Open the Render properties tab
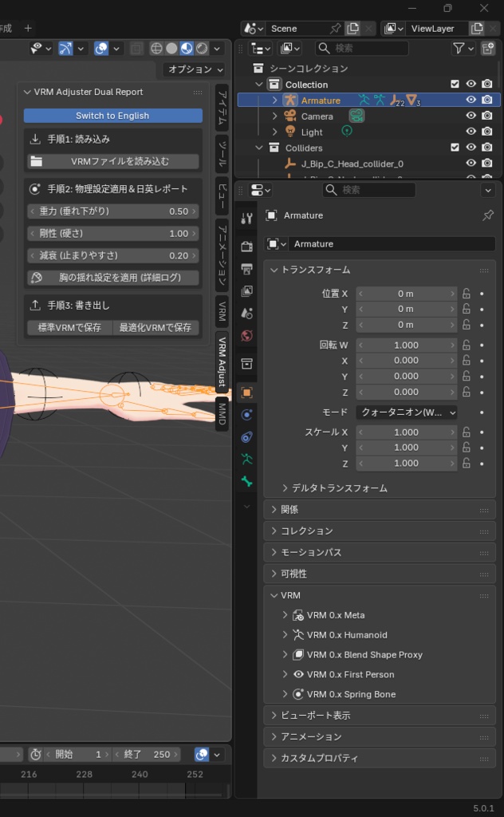Screen dimensions: 504x817 [x=246, y=246]
